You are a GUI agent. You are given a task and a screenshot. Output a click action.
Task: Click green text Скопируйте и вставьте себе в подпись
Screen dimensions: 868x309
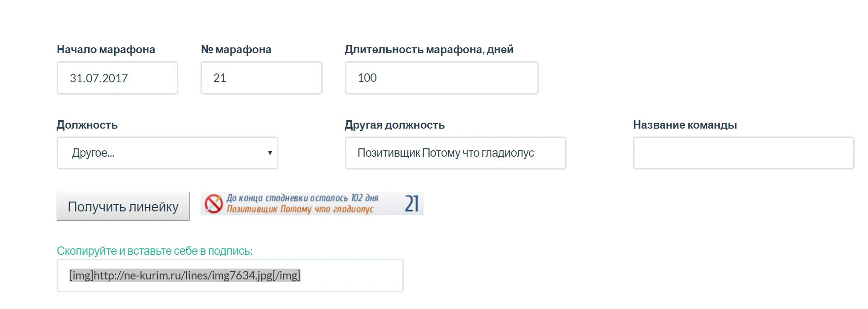[x=155, y=251]
